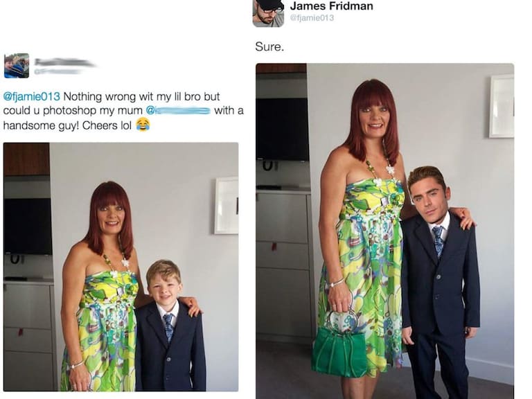532x399 pixels.
Task: Click the "handsome guy! Cheers lol" tweet line
Action: coord(68,125)
